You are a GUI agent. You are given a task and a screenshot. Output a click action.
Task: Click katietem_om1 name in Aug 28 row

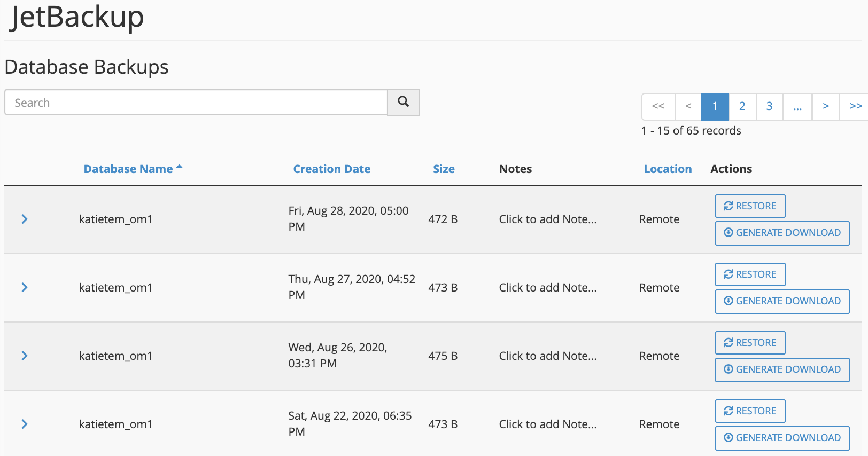point(115,219)
